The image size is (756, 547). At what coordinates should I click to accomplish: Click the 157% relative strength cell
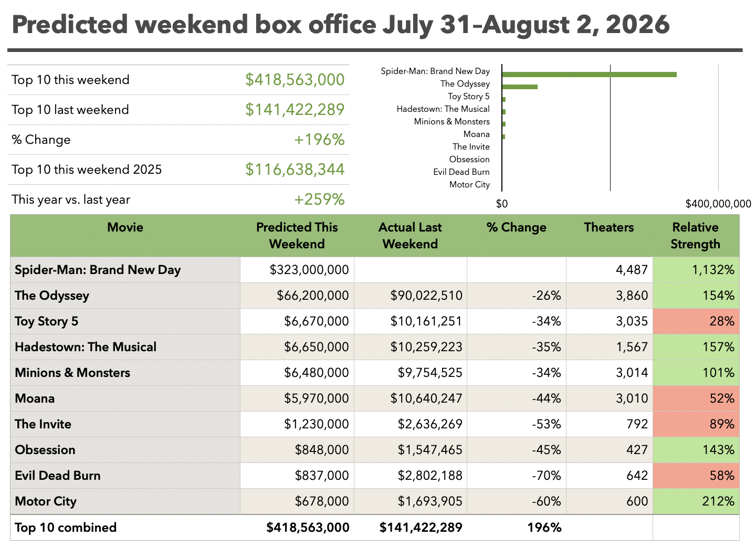tap(696, 347)
